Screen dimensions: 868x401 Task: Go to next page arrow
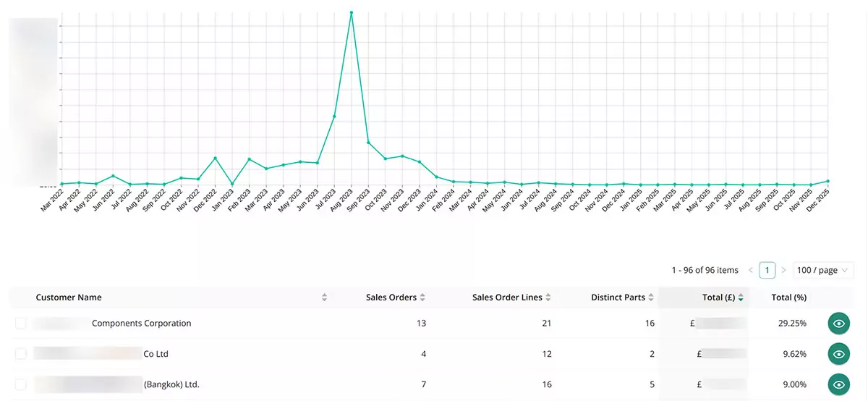coord(783,270)
